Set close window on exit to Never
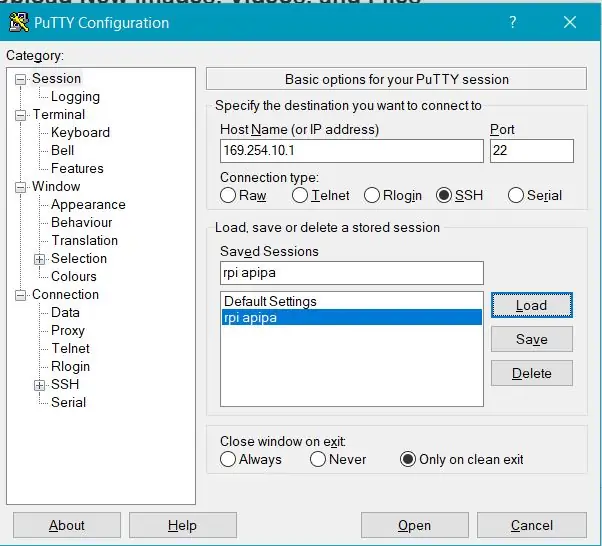The height and width of the screenshot is (546, 602). point(318,459)
